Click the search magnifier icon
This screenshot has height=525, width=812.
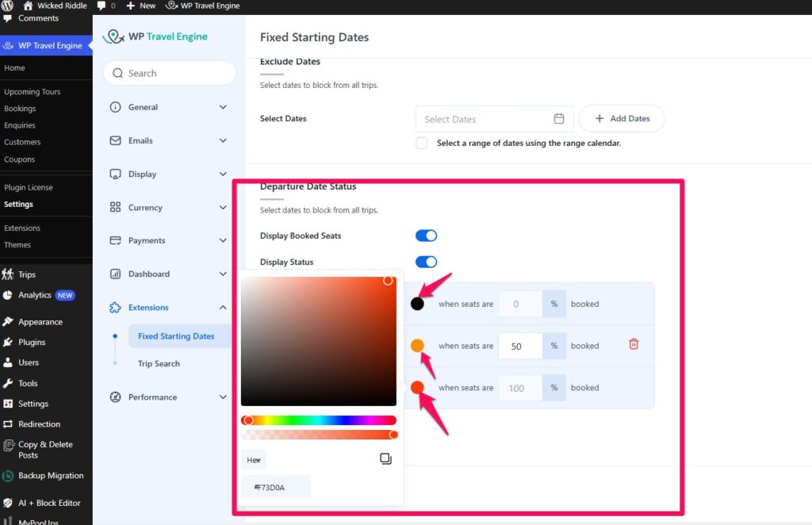coord(117,73)
